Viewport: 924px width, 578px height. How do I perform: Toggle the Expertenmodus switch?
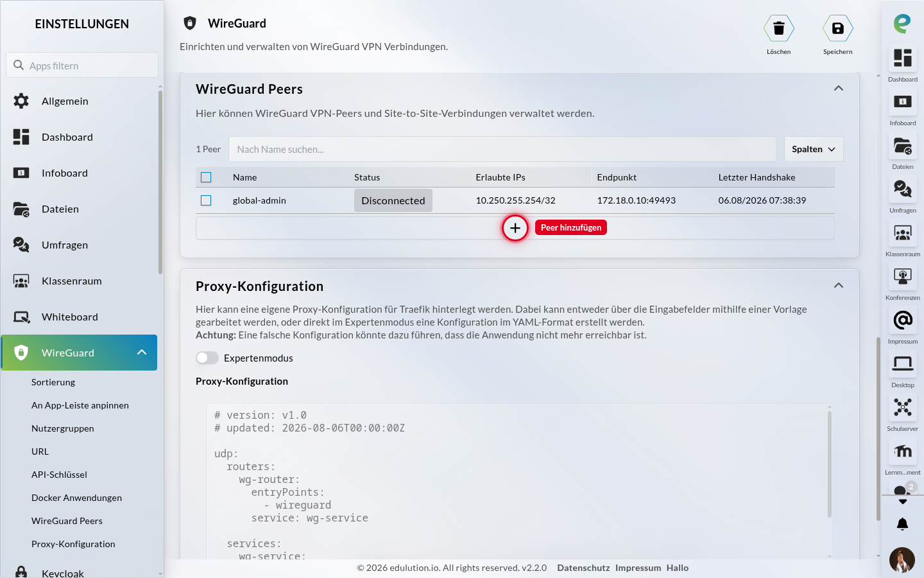pyautogui.click(x=207, y=358)
